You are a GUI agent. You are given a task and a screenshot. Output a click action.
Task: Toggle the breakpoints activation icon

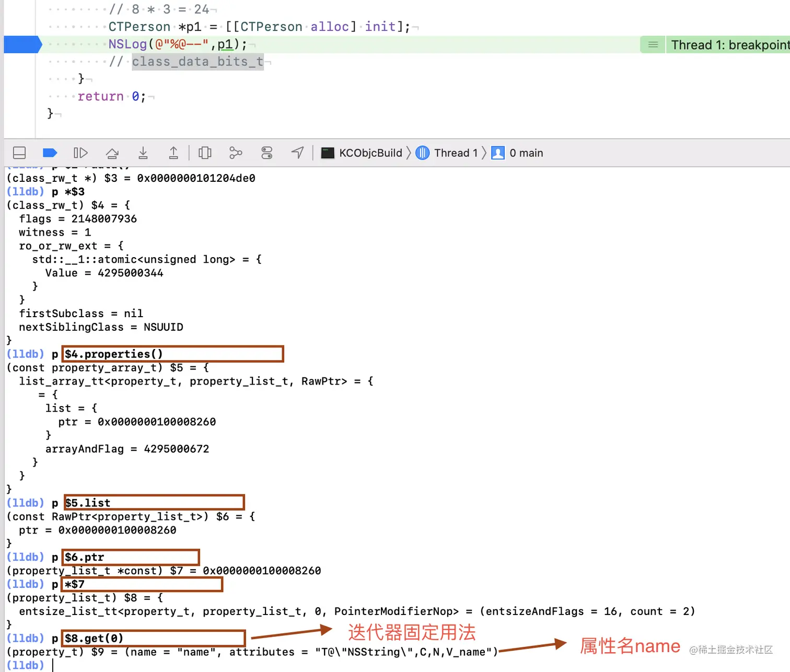(x=50, y=153)
